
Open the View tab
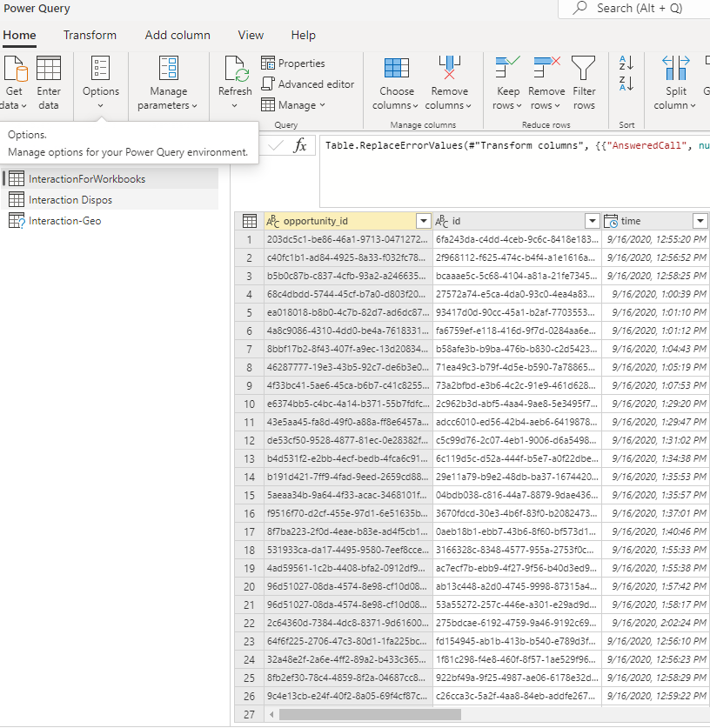click(x=251, y=36)
